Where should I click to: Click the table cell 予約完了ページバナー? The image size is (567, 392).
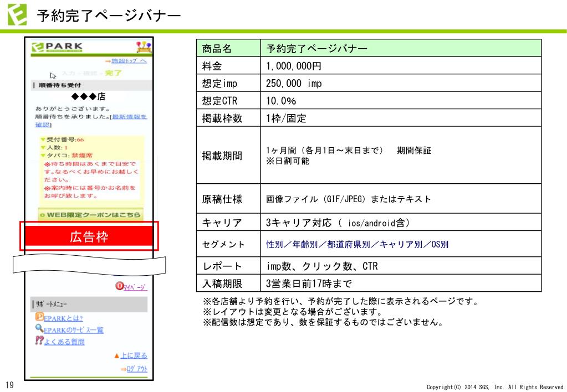coord(401,48)
